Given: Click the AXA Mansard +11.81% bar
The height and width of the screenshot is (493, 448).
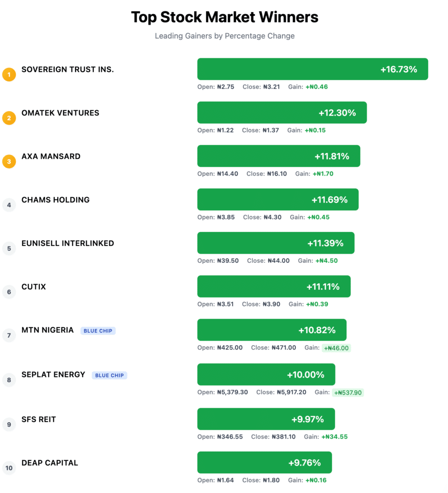Looking at the screenshot, I should 279,156.
